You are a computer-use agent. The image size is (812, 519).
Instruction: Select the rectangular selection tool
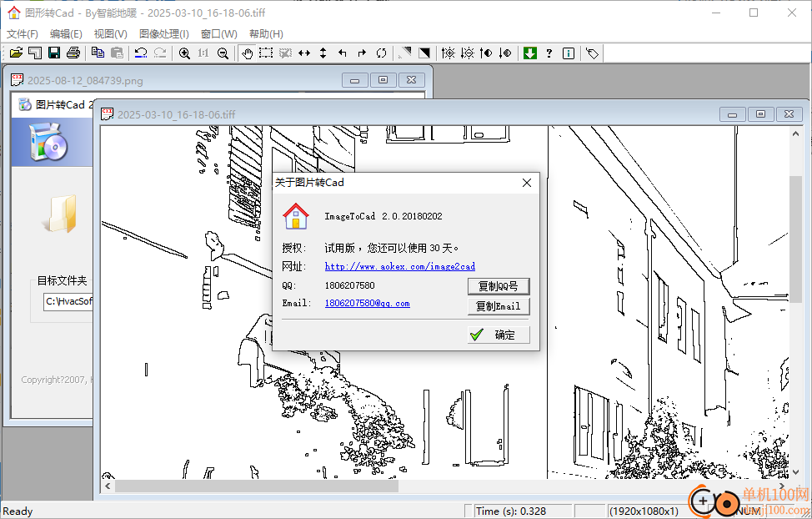click(x=266, y=53)
